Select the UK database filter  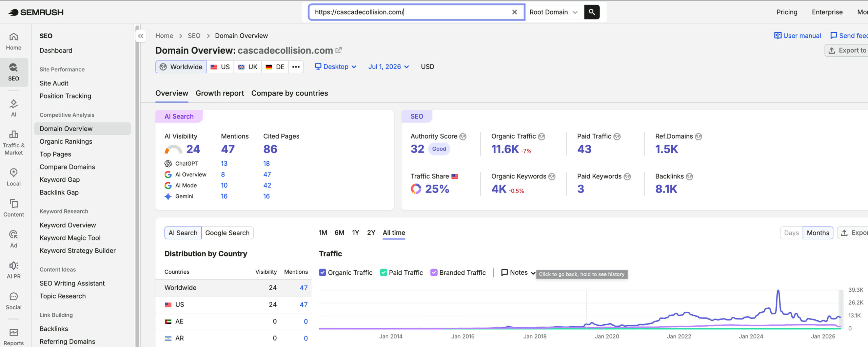click(x=248, y=67)
